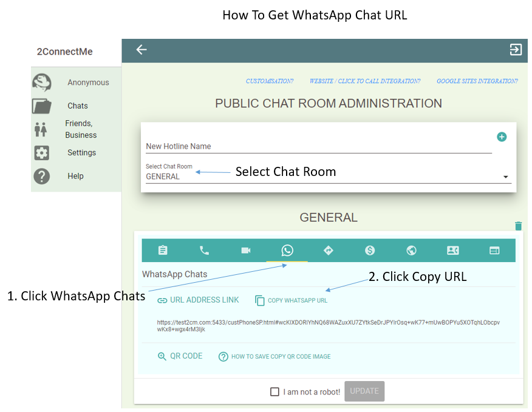Screen dimensions: 532x412
Task: Open the contact card tab icon
Action: pyautogui.click(x=453, y=251)
